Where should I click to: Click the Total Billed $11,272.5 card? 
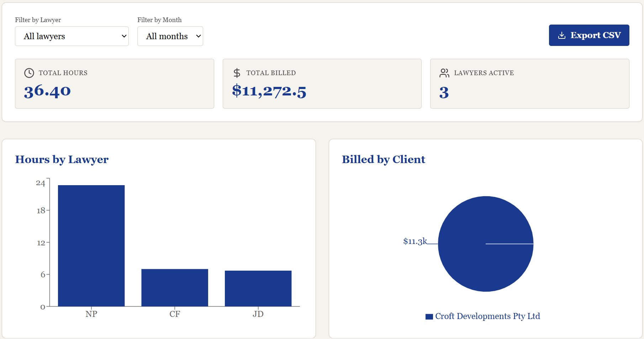tap(322, 84)
